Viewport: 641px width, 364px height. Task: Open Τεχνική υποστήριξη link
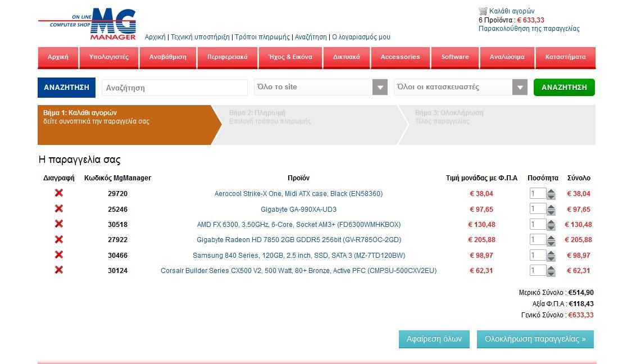[200, 37]
